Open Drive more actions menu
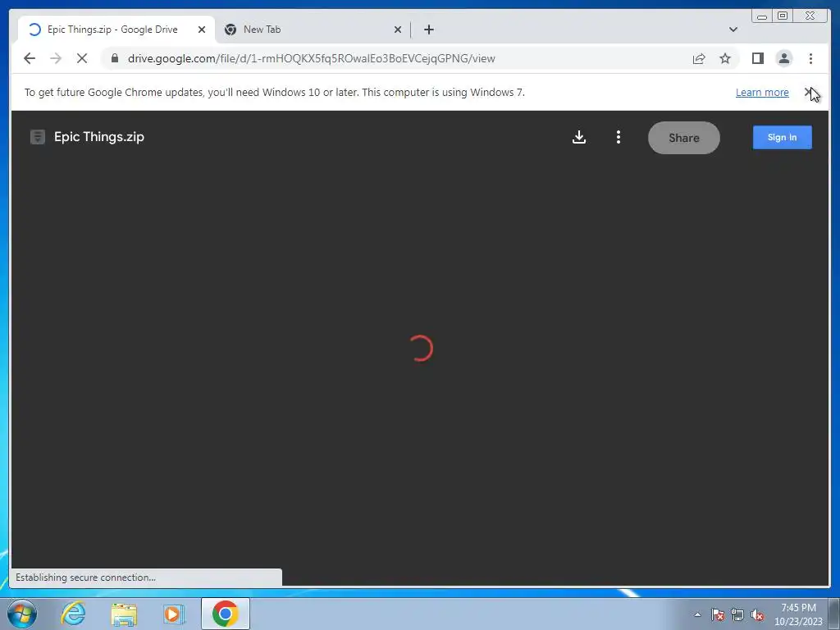Image resolution: width=840 pixels, height=630 pixels. click(619, 137)
